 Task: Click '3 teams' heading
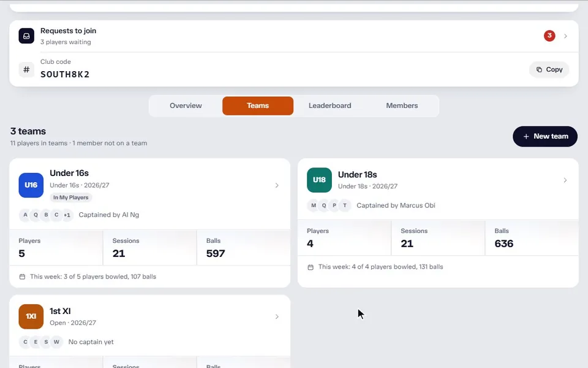click(28, 131)
